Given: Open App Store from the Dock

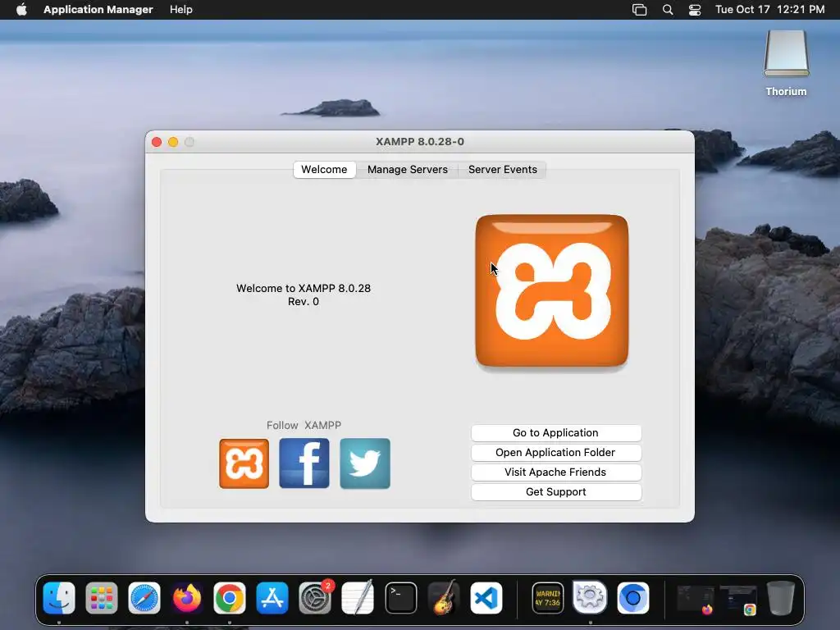Looking at the screenshot, I should [x=272, y=598].
